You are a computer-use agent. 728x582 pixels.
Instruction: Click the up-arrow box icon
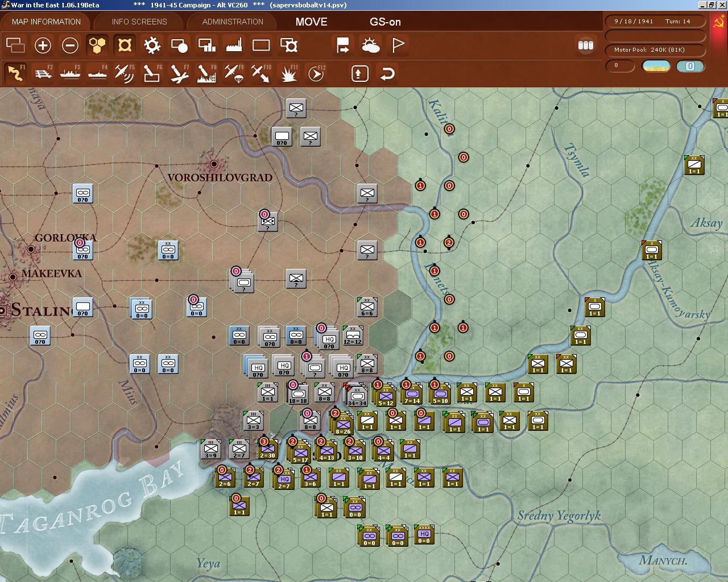click(359, 73)
